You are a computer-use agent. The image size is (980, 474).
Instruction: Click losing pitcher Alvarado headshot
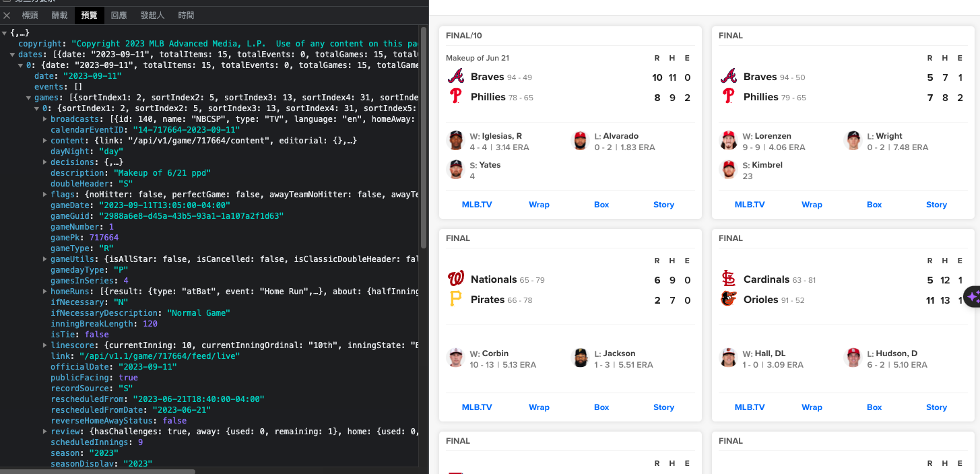(x=580, y=140)
